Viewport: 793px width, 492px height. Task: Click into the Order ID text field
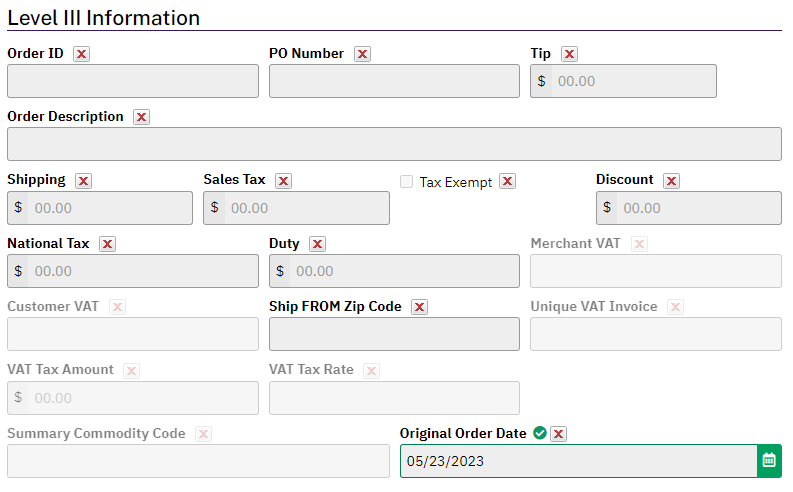coord(133,81)
